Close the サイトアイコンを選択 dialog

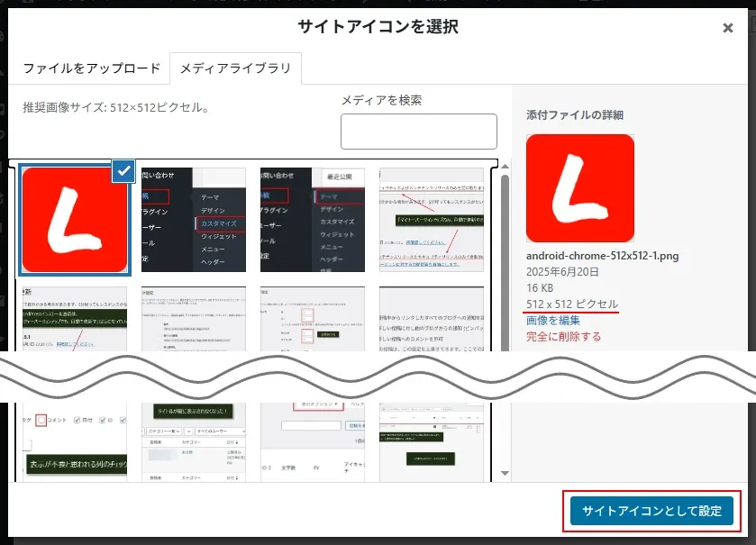pyautogui.click(x=727, y=28)
